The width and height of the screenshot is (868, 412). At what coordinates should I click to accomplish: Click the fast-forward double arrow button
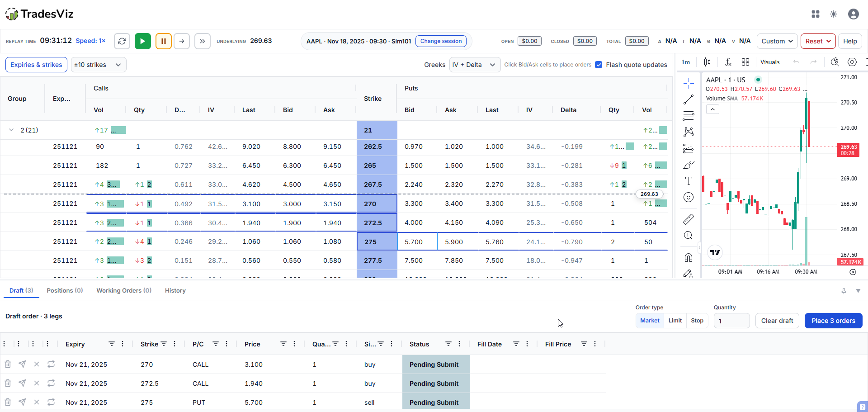click(x=203, y=41)
